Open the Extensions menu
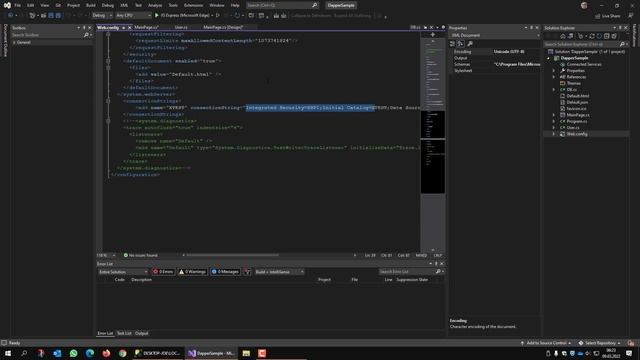 193,5
